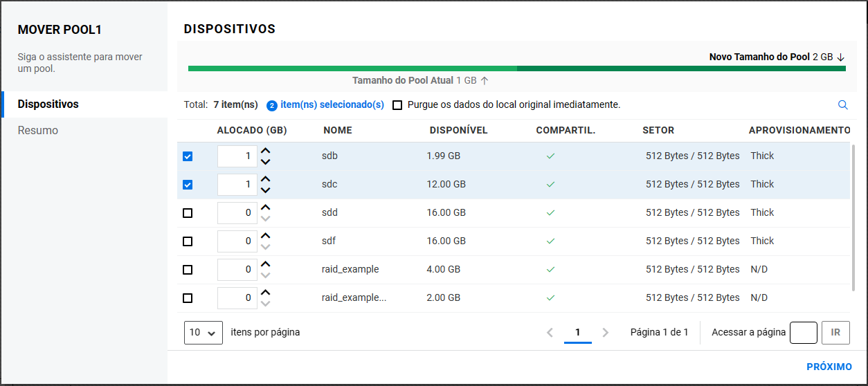
Task: Increase allocated GB for sdd
Action: (x=266, y=208)
